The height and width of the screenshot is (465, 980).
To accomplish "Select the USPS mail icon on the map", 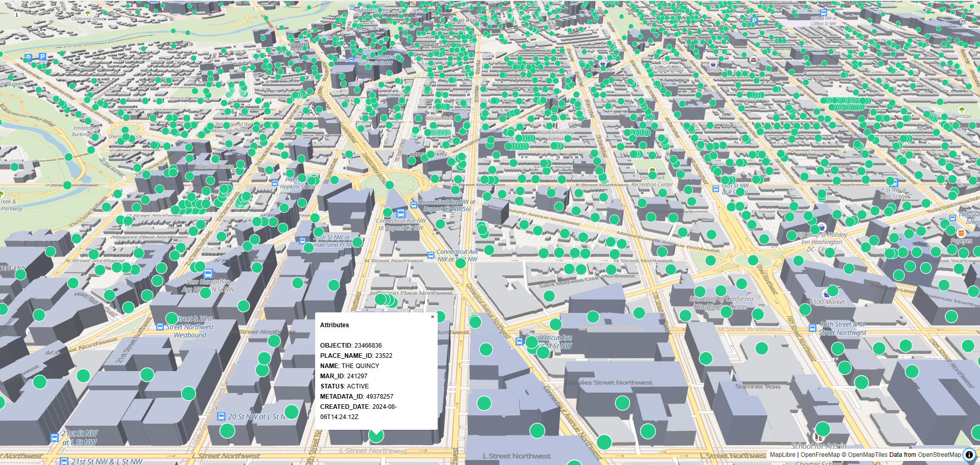I will (x=754, y=60).
